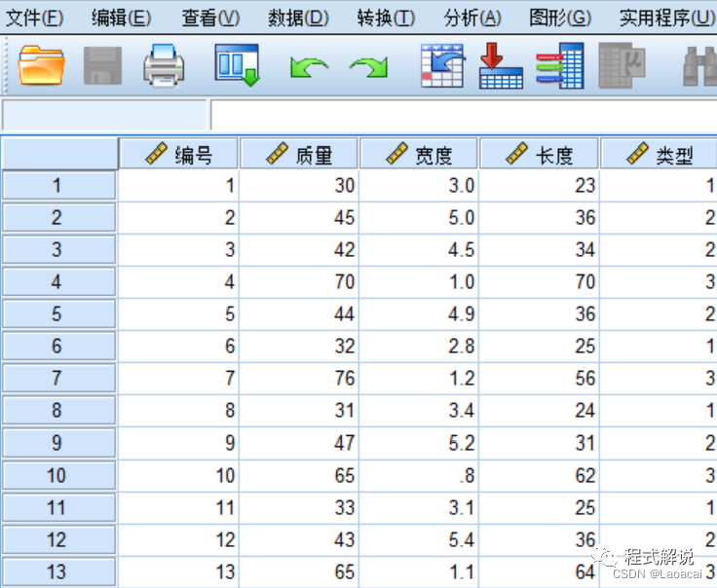Screen dimensions: 717x588
Task: Click the Go to Variable icon with red arrow
Action: [501, 65]
